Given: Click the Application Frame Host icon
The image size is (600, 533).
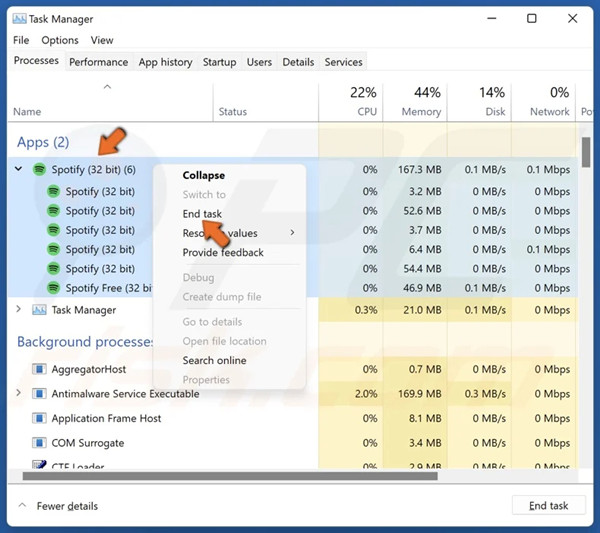Looking at the screenshot, I should click(x=39, y=418).
